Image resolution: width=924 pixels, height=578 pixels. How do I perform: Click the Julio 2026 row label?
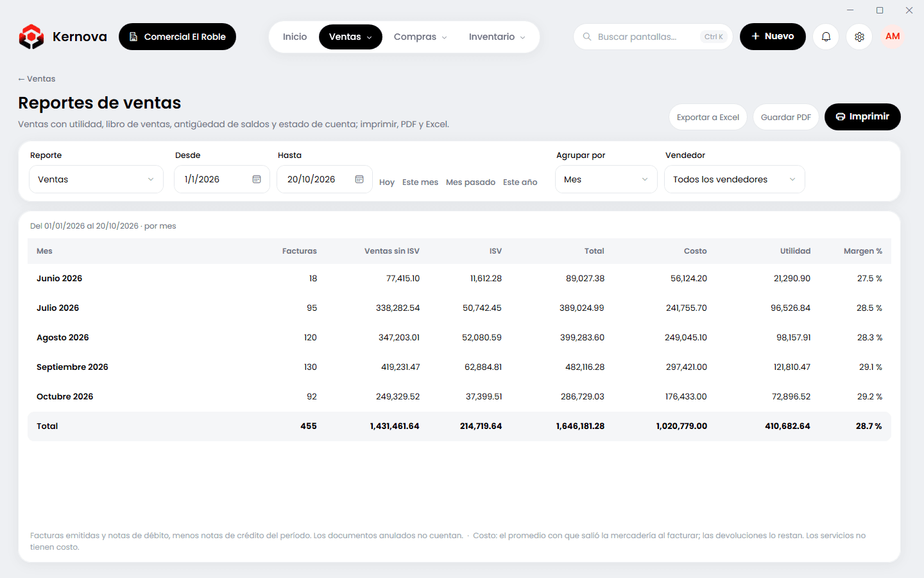(58, 308)
